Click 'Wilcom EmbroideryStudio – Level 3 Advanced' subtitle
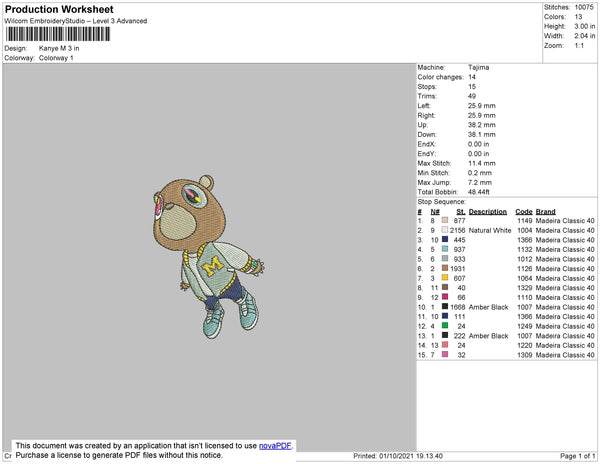Image resolution: width=600 pixels, height=464 pixels. (75, 21)
